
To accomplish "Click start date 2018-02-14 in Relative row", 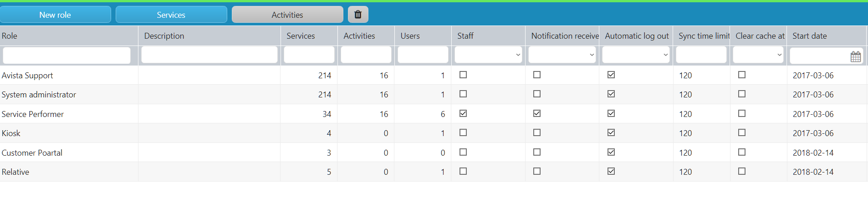I will pyautogui.click(x=813, y=172).
